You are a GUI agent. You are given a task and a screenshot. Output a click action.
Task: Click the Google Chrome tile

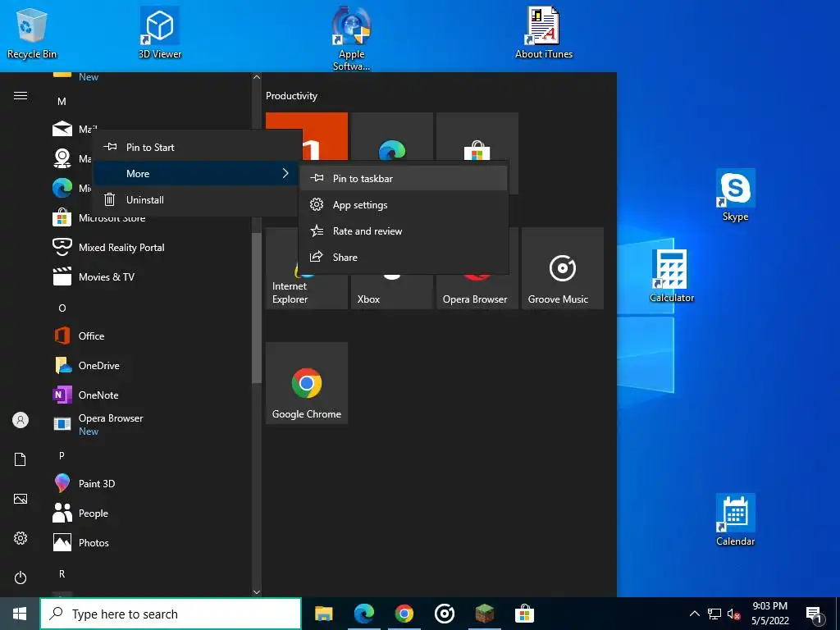point(307,383)
